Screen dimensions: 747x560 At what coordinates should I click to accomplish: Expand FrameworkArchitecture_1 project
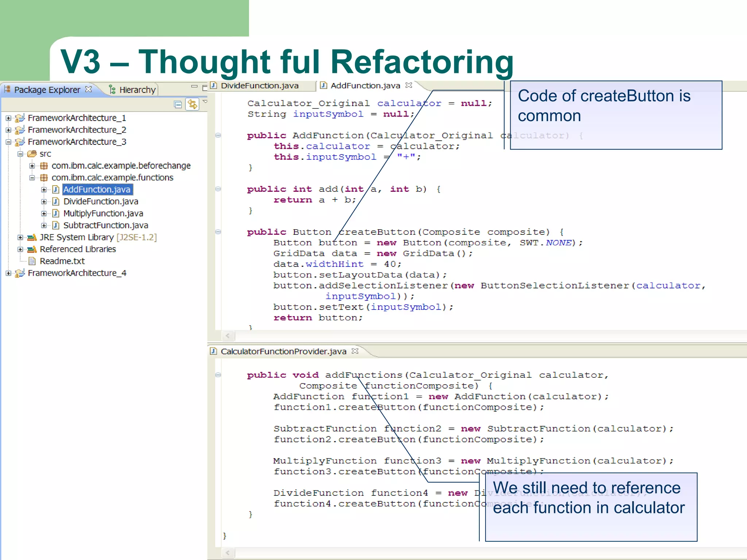pos(8,118)
